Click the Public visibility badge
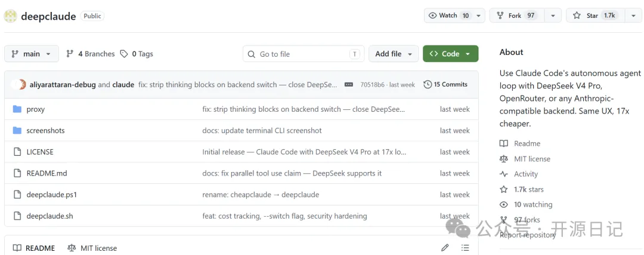The image size is (644, 255). 92,16
